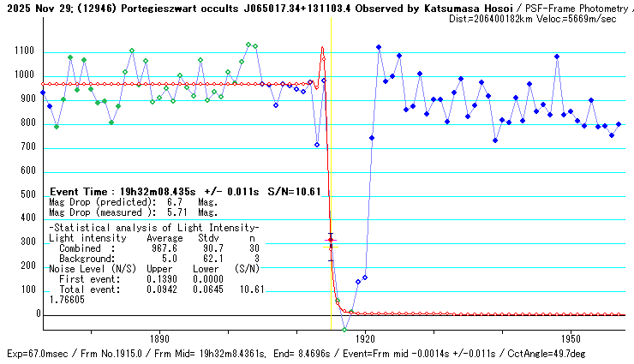Click the red diffraction peak above 1100
The height and width of the screenshot is (364, 634).
322,49
